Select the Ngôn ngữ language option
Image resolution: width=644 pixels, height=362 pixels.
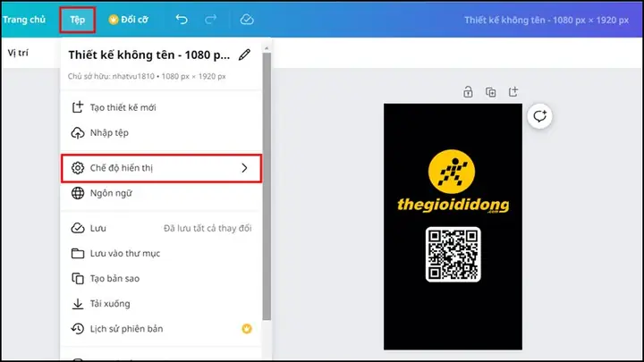(x=161, y=193)
